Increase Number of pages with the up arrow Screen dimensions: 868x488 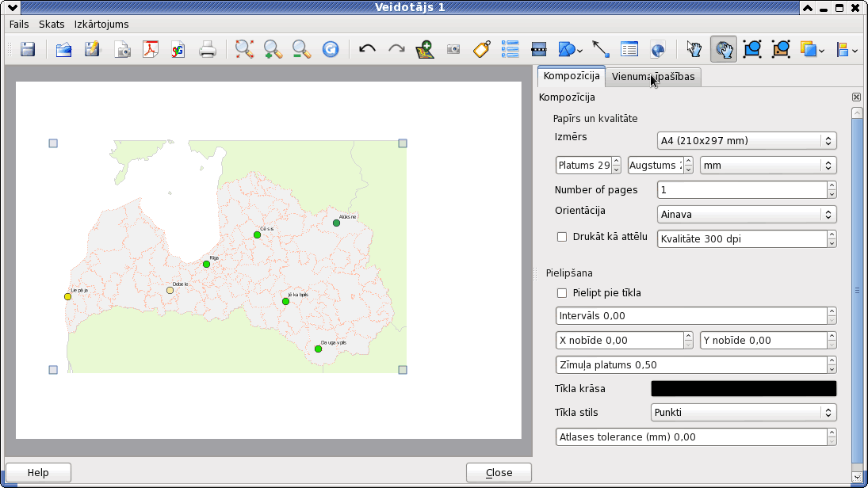(832, 186)
